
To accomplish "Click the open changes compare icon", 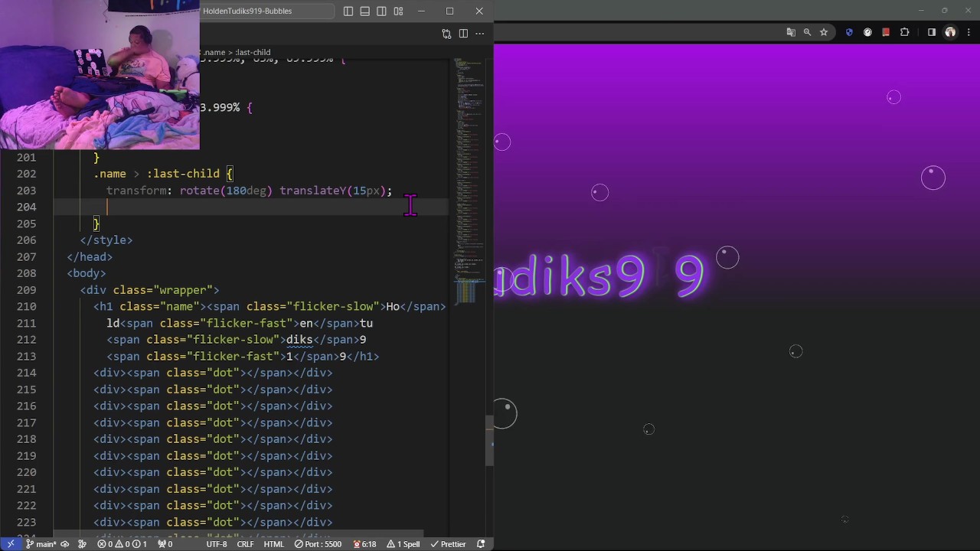I will pyautogui.click(x=446, y=34).
